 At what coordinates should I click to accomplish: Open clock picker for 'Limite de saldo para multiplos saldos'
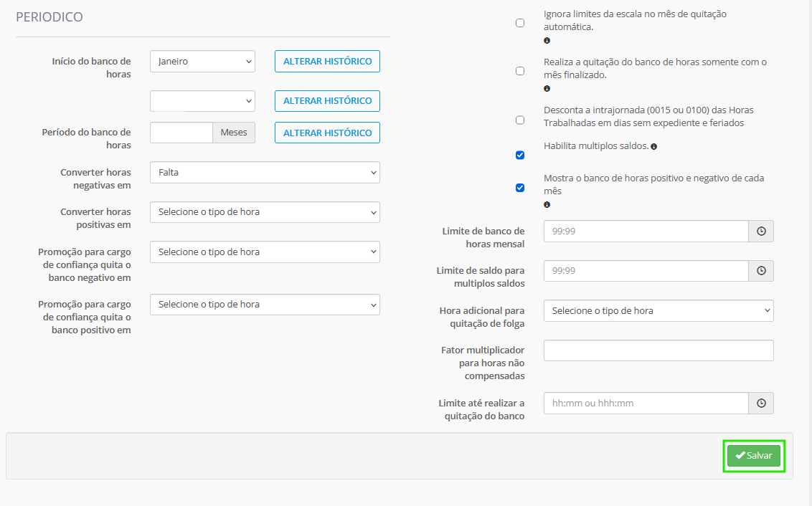point(761,271)
